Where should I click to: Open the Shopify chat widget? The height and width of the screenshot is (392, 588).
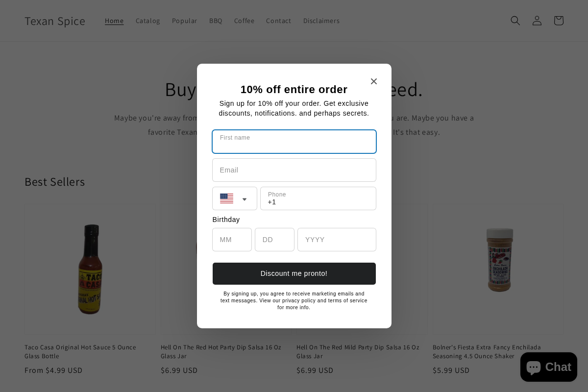(548, 367)
